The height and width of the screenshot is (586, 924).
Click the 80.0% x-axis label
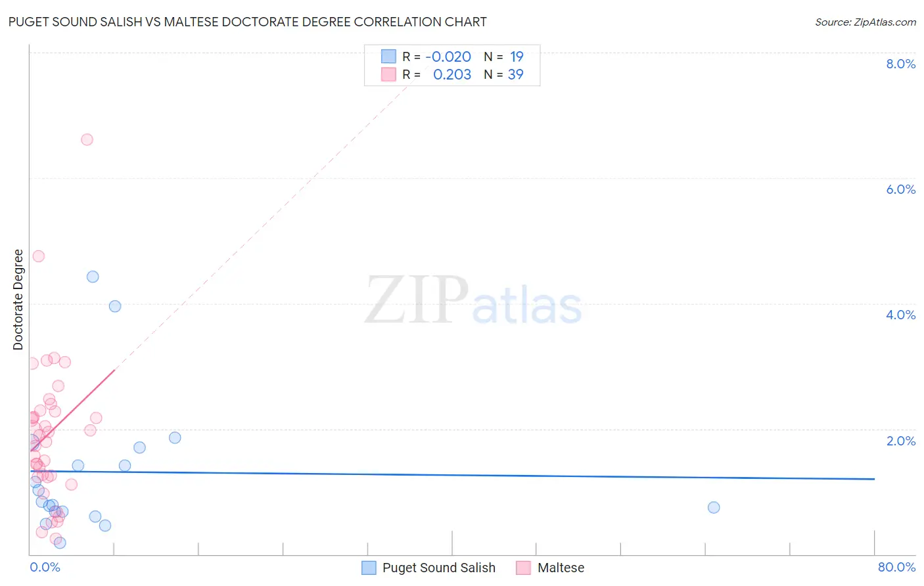click(896, 567)
